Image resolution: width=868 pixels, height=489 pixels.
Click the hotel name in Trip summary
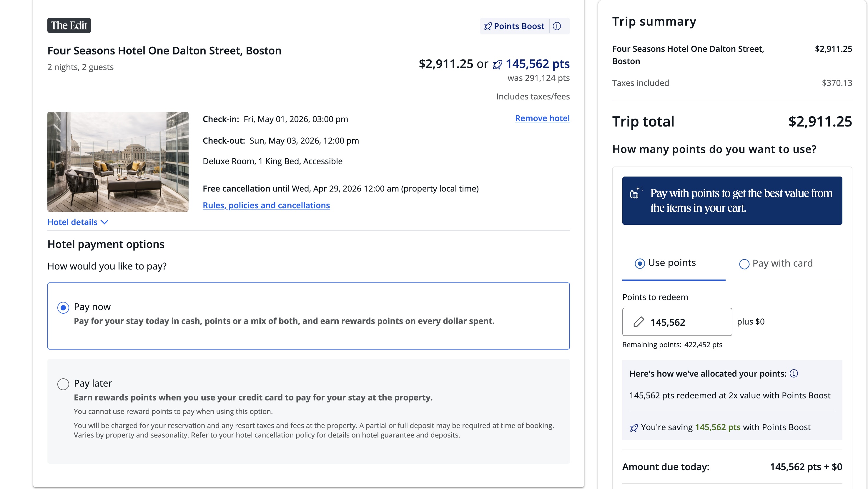(x=688, y=55)
